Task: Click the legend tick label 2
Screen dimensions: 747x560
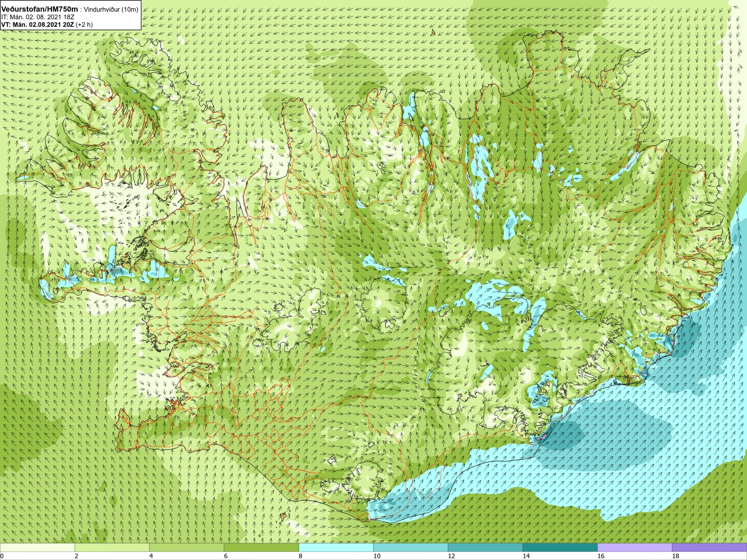Action: coord(76,556)
